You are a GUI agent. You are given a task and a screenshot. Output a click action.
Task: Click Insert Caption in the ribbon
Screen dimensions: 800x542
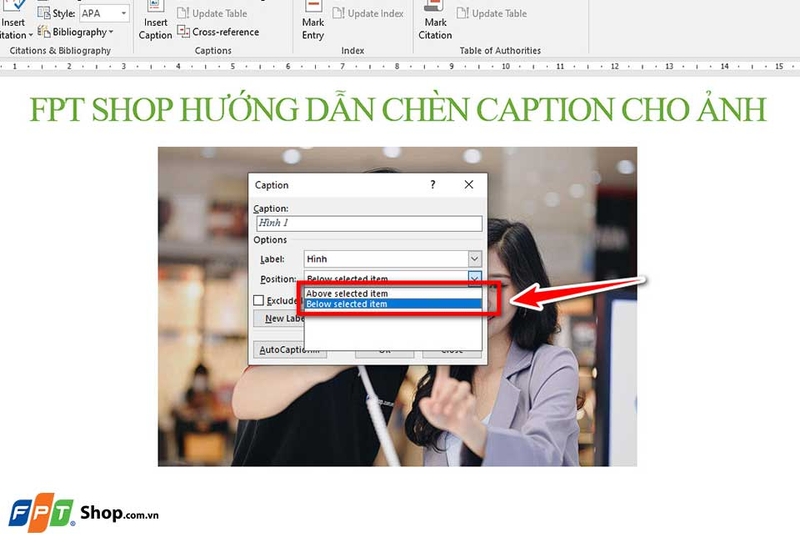pos(155,20)
